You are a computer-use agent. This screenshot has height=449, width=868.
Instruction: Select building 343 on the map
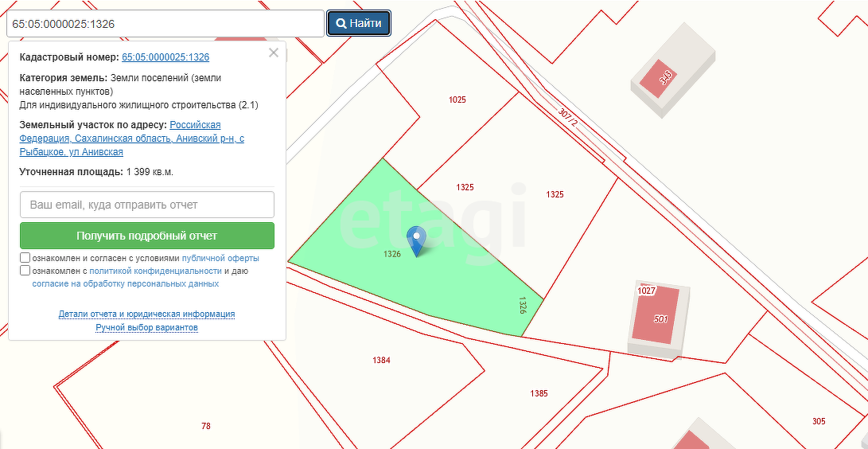(665, 76)
